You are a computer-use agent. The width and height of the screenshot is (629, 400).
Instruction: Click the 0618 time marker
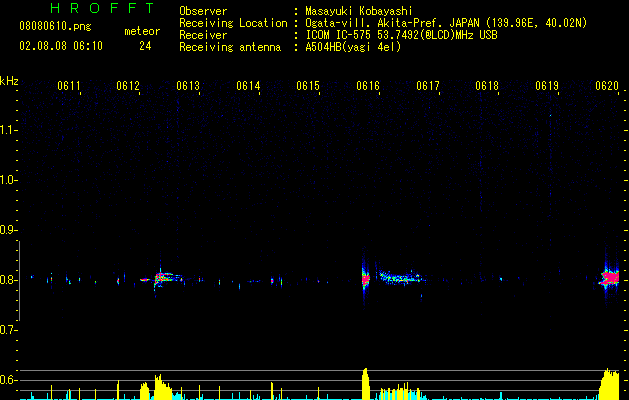487,86
